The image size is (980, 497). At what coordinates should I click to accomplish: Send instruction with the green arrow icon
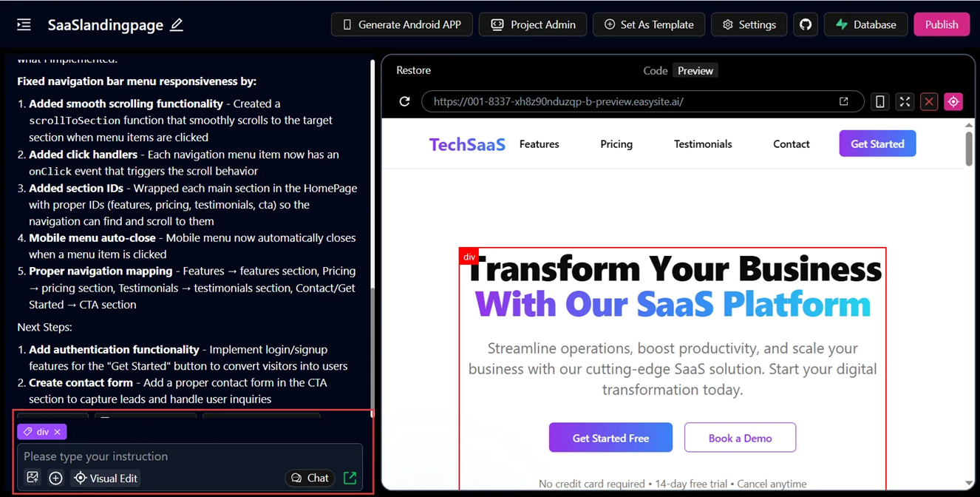(x=350, y=478)
